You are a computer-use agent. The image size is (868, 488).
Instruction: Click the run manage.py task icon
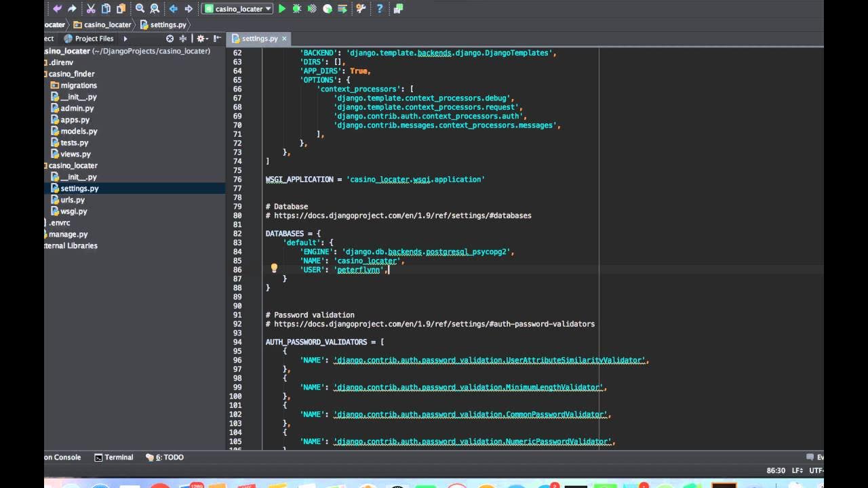342,9
